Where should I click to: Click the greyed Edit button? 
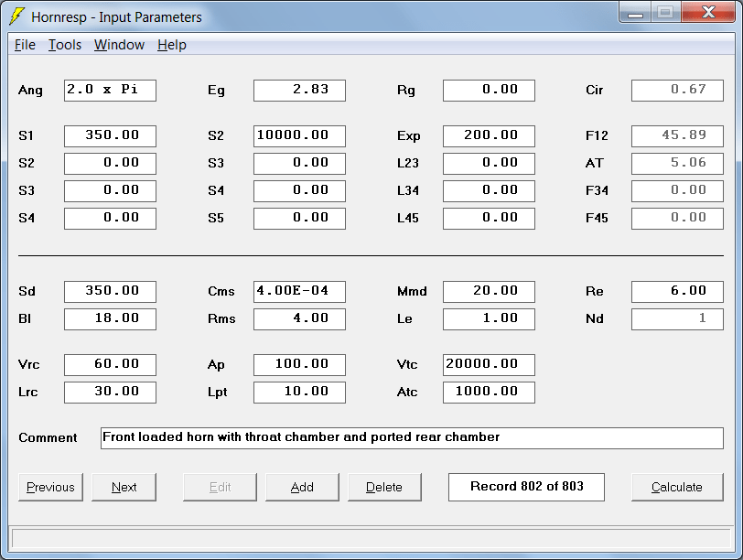click(x=220, y=487)
